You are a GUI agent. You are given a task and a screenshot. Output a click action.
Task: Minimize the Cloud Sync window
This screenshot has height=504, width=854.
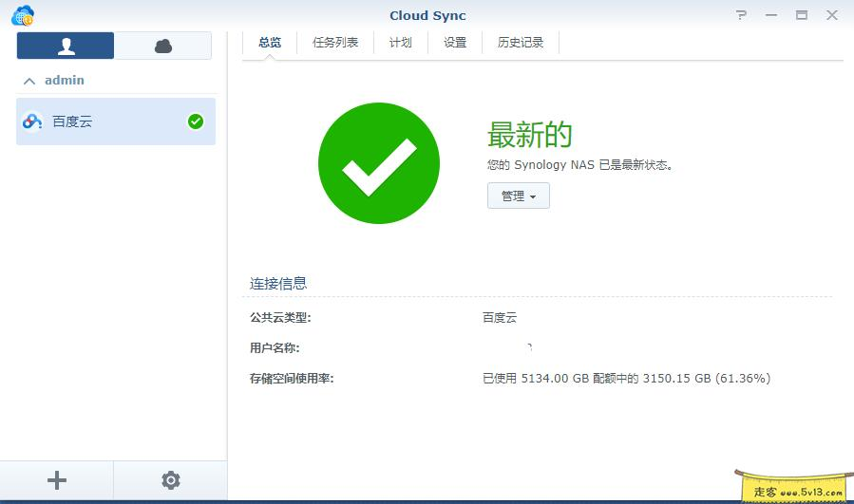(770, 15)
